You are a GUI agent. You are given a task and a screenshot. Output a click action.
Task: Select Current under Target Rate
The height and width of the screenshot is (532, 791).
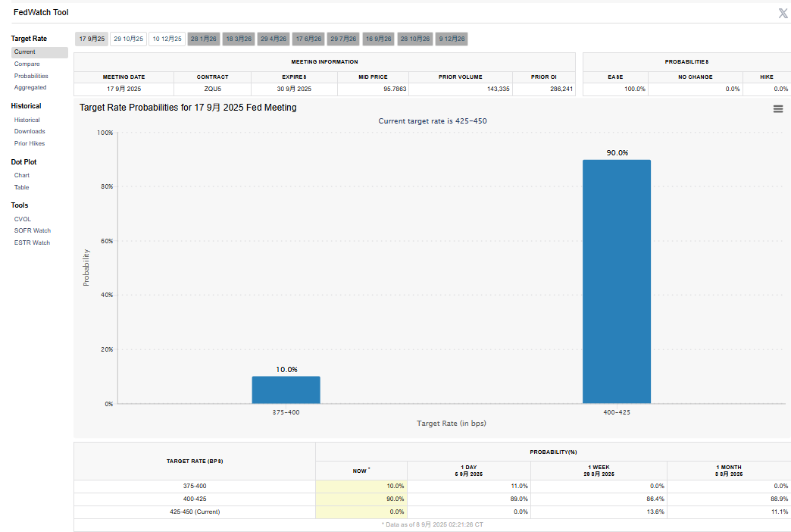point(24,52)
